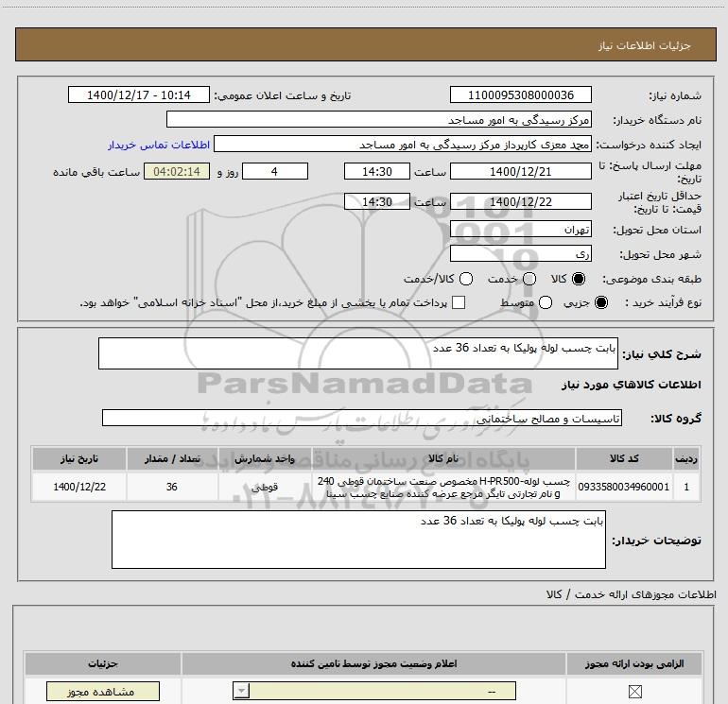
Task: Open the license status dropdown arrow
Action: coord(241,691)
